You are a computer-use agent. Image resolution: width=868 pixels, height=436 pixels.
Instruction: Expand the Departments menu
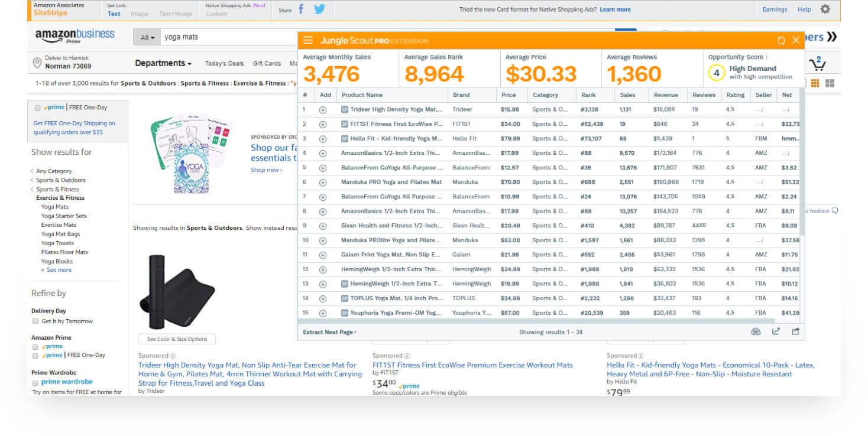coord(163,63)
